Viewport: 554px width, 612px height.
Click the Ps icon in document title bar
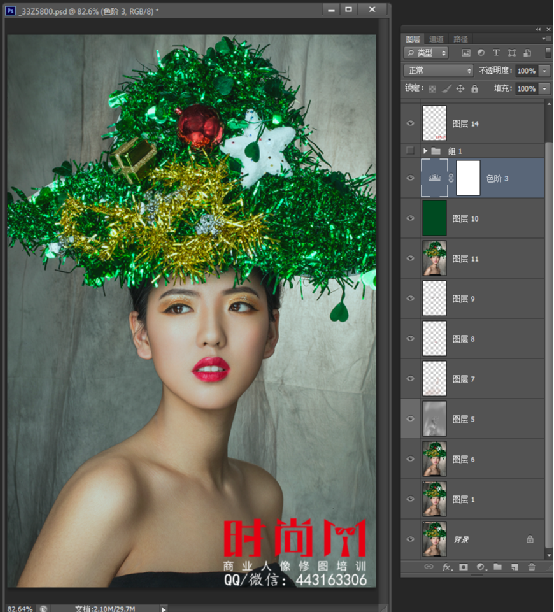pyautogui.click(x=10, y=11)
